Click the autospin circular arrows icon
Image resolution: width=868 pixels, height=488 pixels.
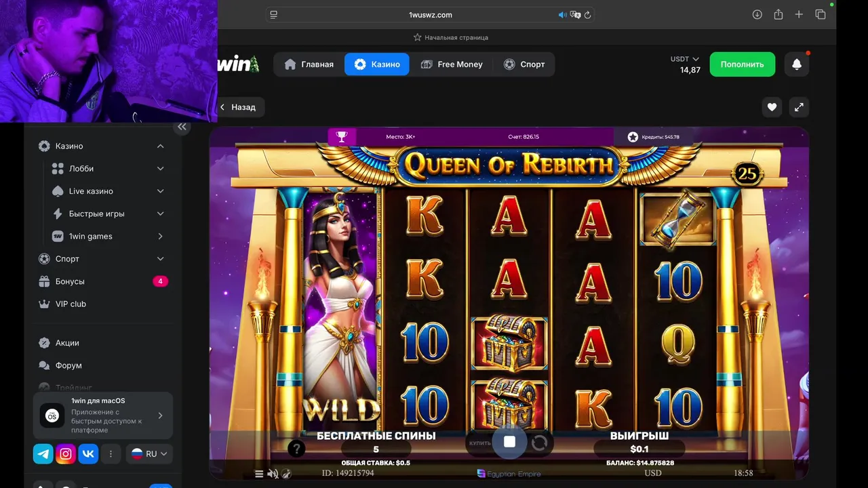[x=540, y=443]
